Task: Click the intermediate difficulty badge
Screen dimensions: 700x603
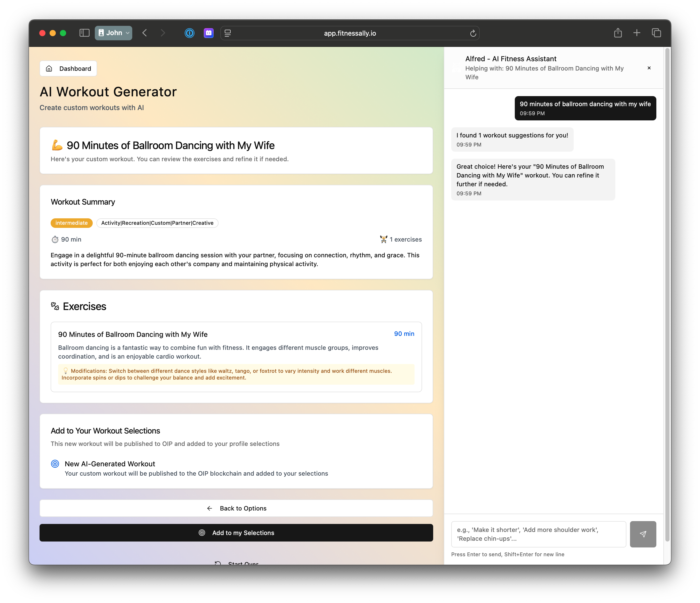Action: tap(71, 223)
